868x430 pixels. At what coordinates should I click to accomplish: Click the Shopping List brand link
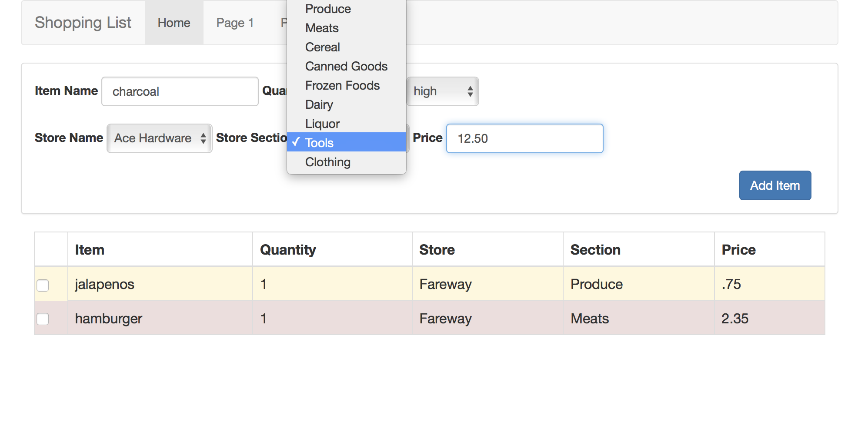coord(83,23)
